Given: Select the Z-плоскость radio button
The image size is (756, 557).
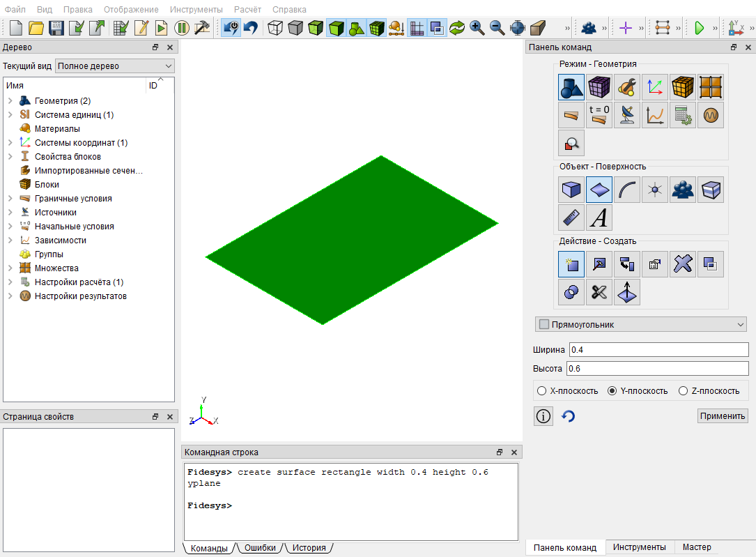Looking at the screenshot, I should [684, 390].
